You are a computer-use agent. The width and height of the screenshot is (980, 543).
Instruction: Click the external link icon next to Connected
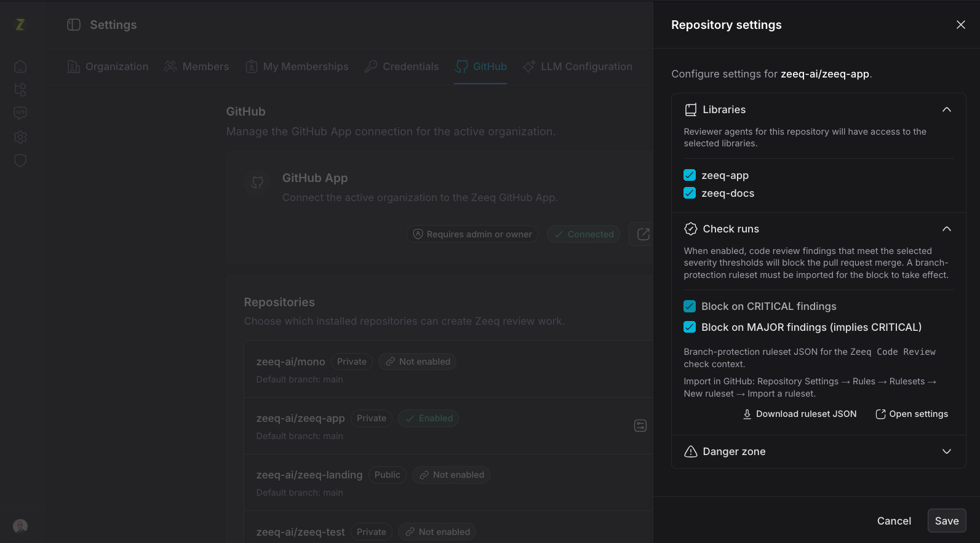click(x=643, y=234)
